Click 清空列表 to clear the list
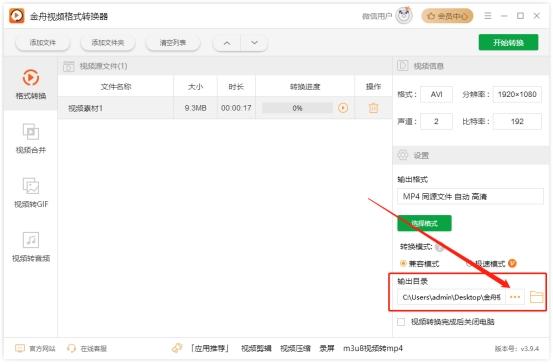 click(173, 43)
